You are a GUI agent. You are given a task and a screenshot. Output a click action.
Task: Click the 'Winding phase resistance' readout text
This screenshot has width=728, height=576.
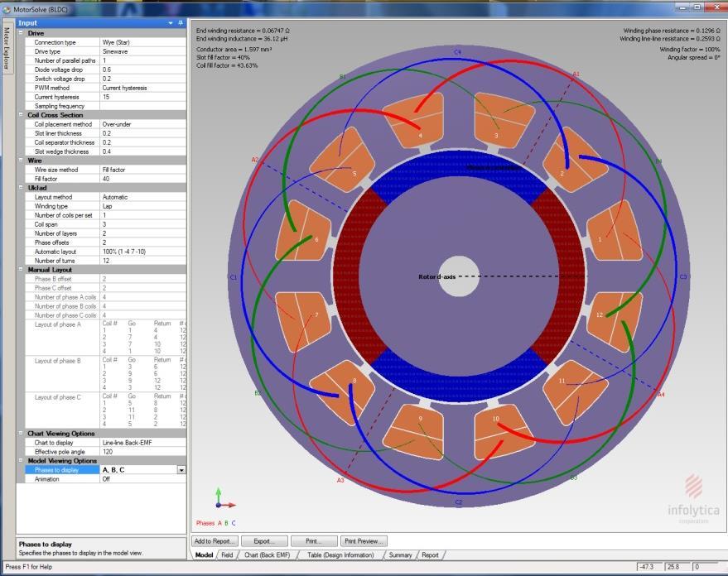click(672, 31)
